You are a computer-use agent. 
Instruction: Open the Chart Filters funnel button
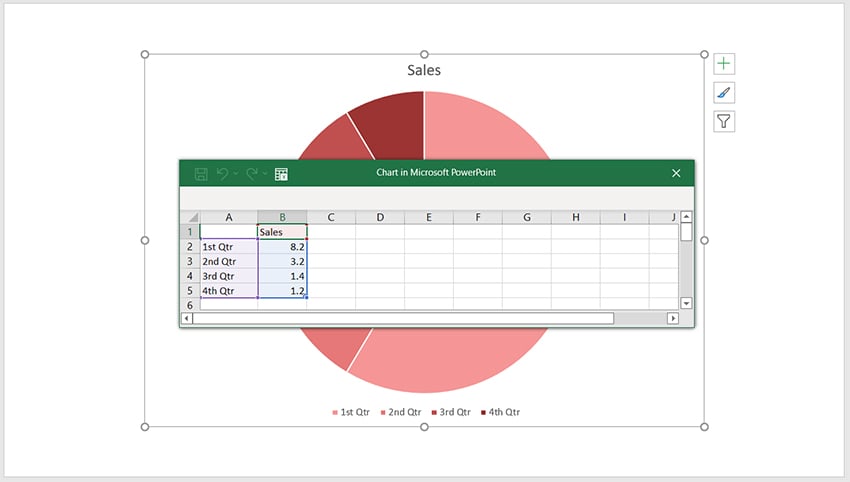coord(724,122)
